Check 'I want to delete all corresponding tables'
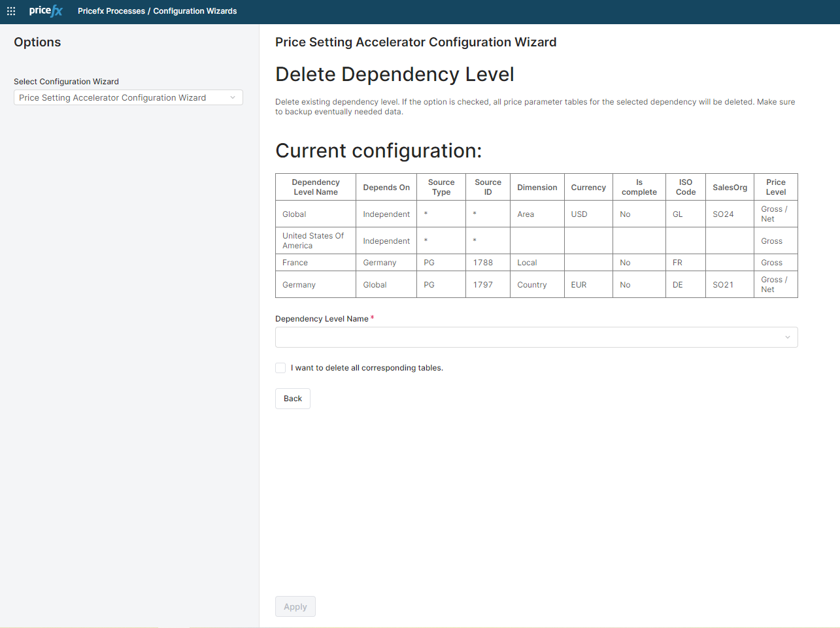840x628 pixels. tap(280, 368)
